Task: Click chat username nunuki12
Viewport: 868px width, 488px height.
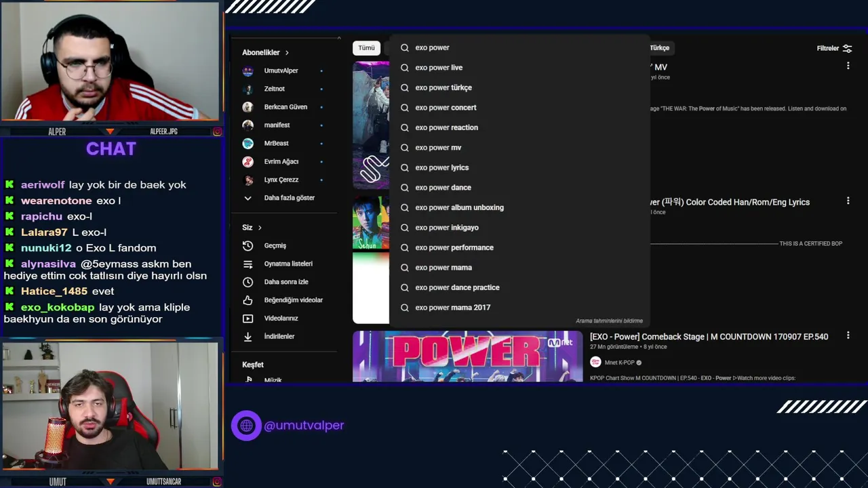Action: [x=46, y=248]
